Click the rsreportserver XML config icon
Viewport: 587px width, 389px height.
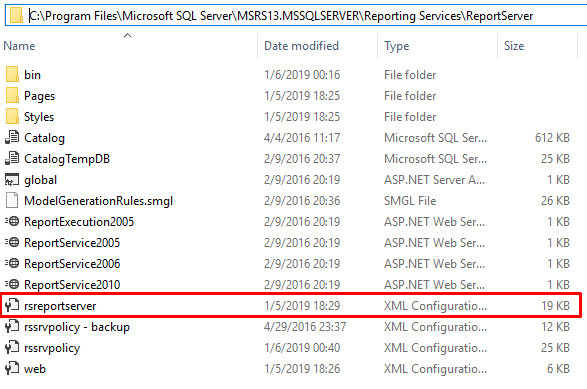[x=12, y=306]
